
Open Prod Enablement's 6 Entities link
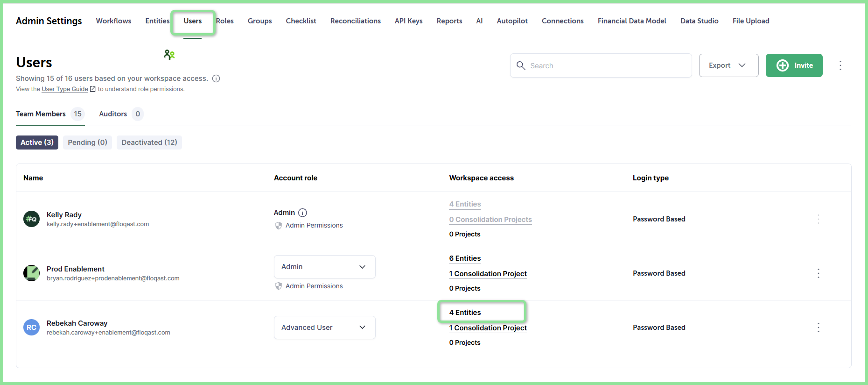pos(465,258)
